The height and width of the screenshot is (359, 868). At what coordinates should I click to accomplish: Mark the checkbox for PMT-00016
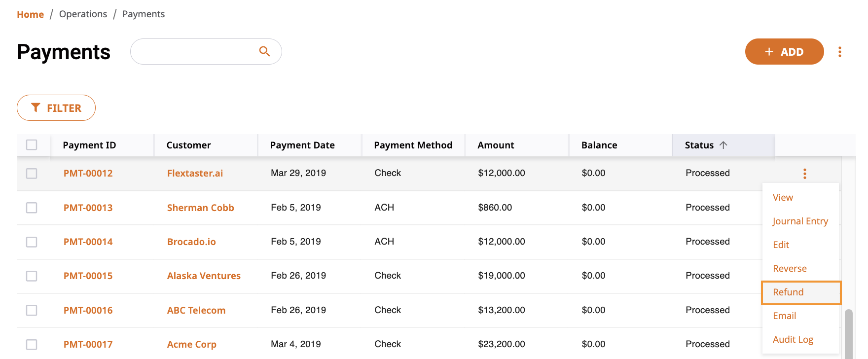(32, 310)
